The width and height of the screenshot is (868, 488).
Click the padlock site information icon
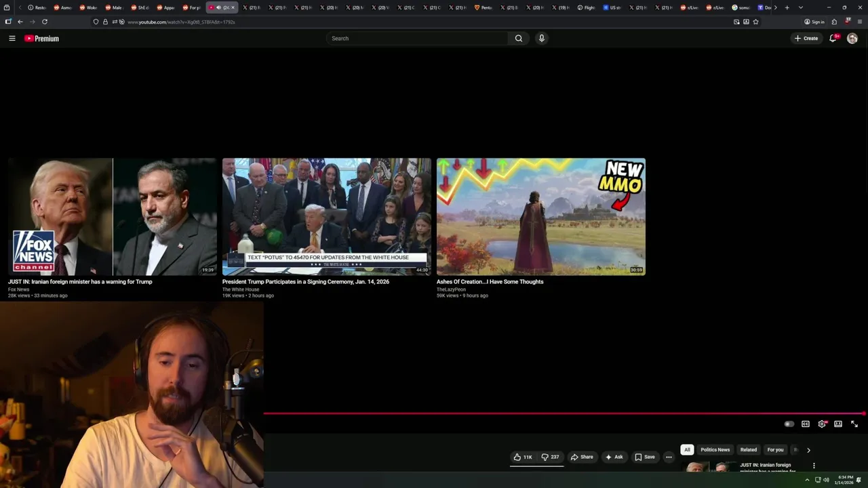point(105,22)
